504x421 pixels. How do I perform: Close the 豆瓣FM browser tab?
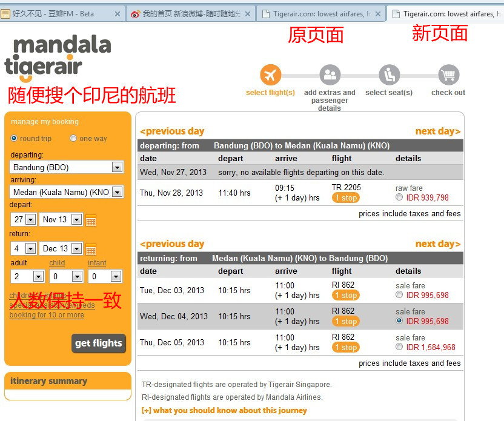pyautogui.click(x=118, y=13)
